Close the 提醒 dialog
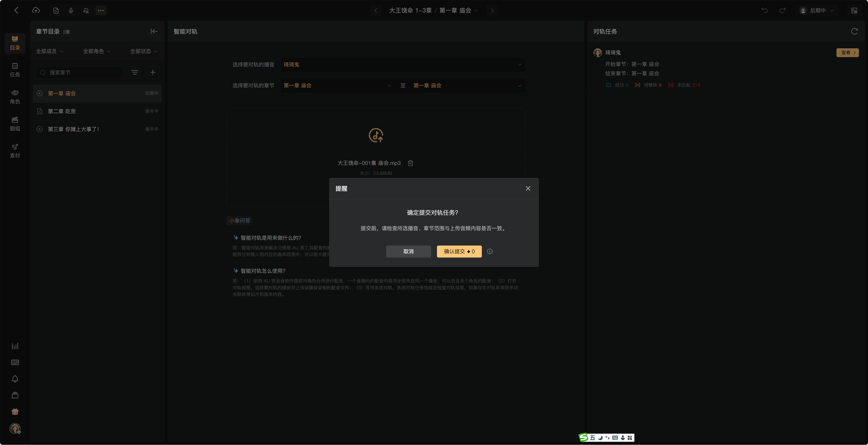Viewport: 868px width, 445px height. (528, 188)
